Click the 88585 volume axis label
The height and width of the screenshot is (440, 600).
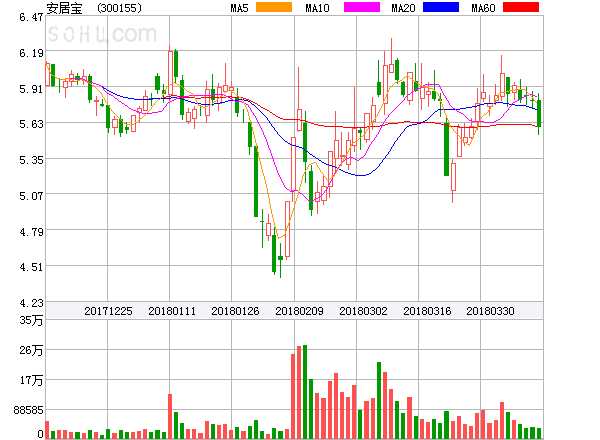pos(29,410)
